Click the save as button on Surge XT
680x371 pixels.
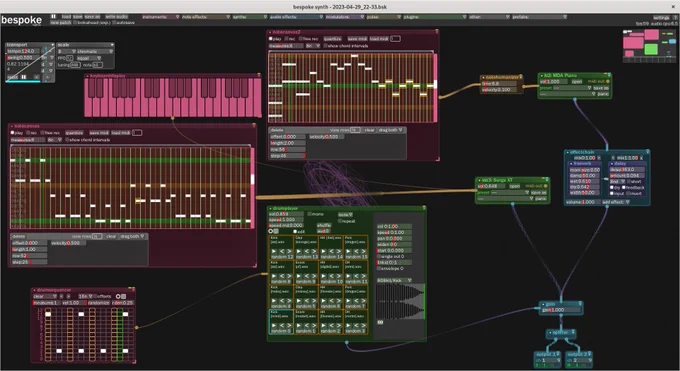tap(538, 193)
